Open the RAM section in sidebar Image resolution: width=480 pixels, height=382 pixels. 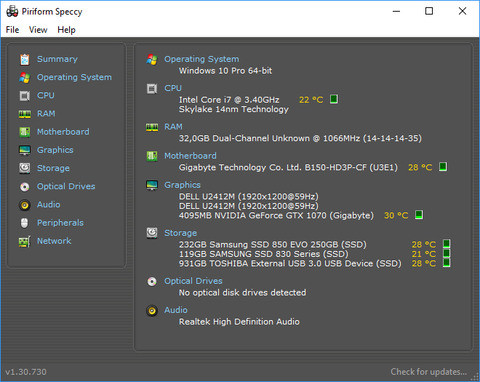pos(46,114)
